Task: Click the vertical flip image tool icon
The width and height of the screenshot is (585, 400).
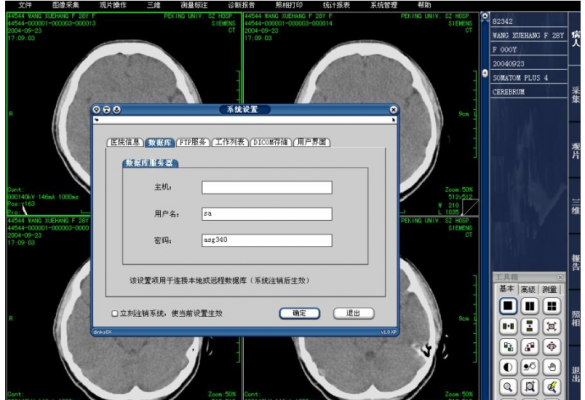Action: [529, 326]
